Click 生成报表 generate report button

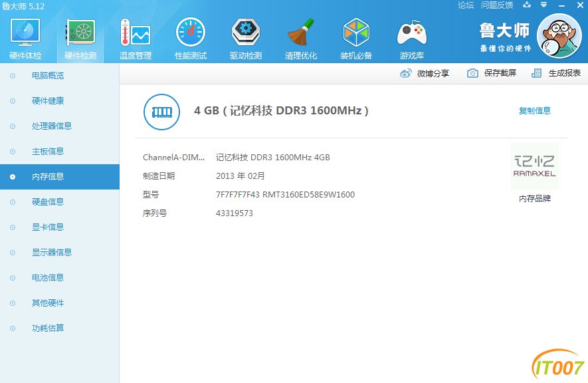coord(556,73)
